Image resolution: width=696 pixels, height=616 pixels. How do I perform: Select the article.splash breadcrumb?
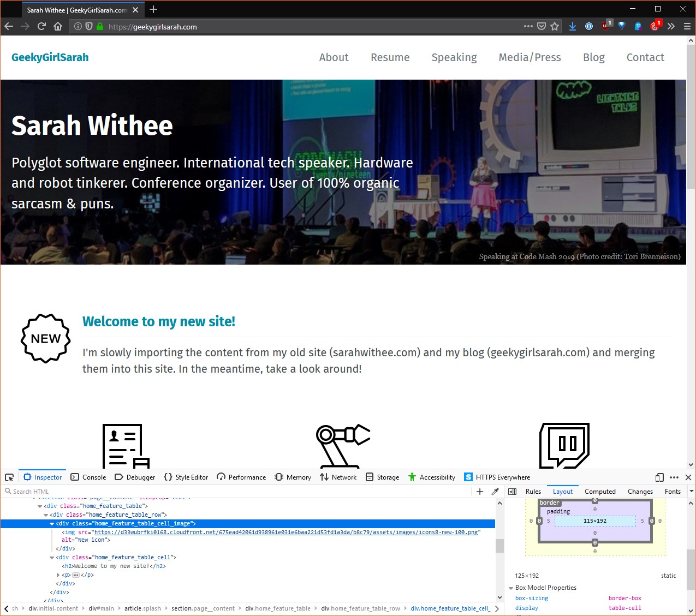142,608
